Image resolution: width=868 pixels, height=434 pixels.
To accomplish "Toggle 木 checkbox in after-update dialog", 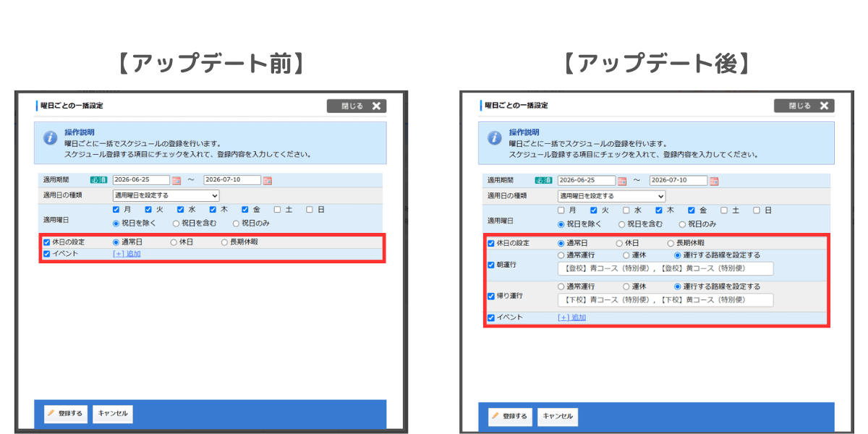I will click(659, 210).
